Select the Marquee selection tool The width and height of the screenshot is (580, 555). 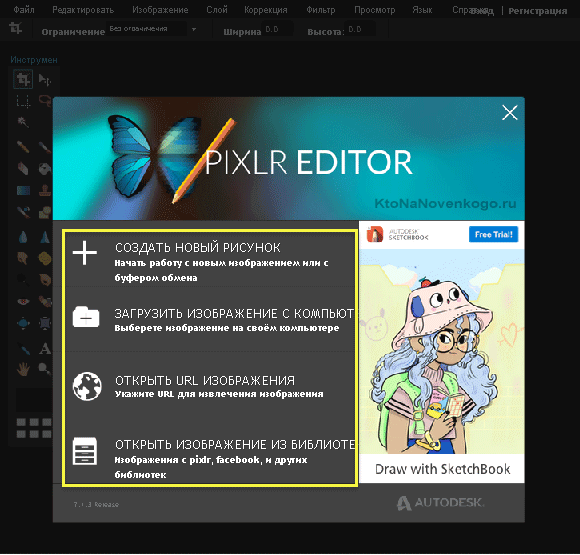[x=23, y=101]
